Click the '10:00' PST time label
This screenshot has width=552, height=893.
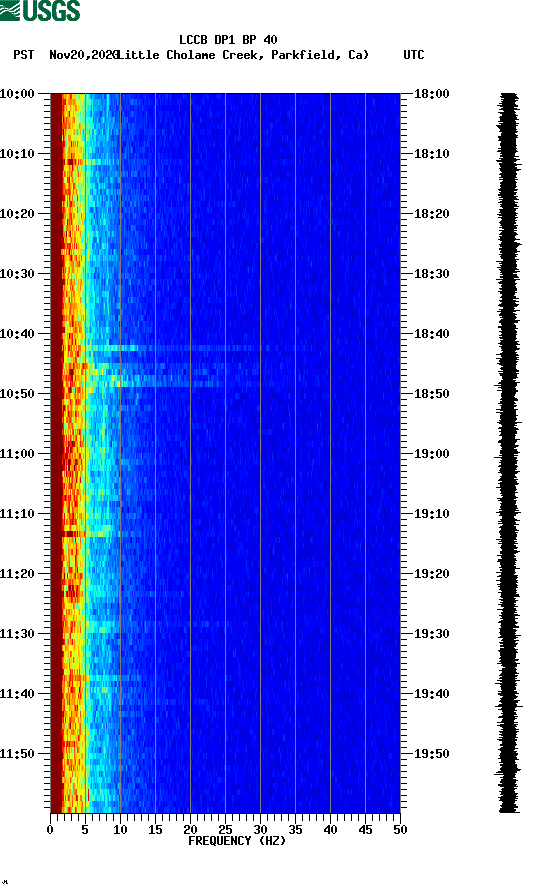click(17, 93)
